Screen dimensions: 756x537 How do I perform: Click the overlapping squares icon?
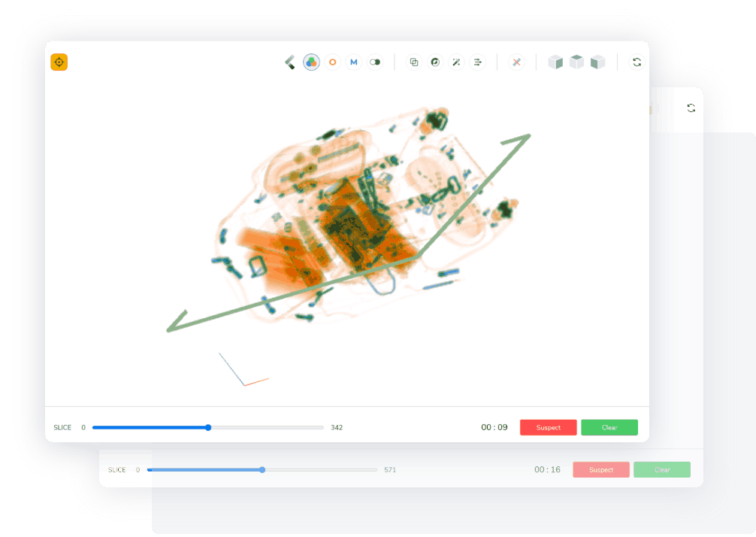(x=413, y=62)
